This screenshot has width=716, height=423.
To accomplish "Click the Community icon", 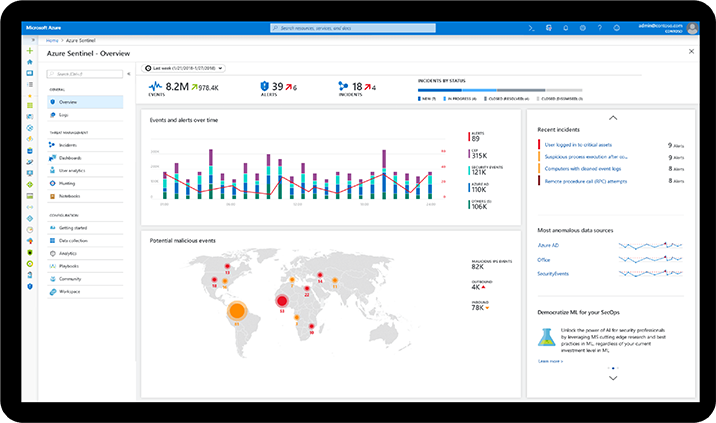I will tap(52, 279).
